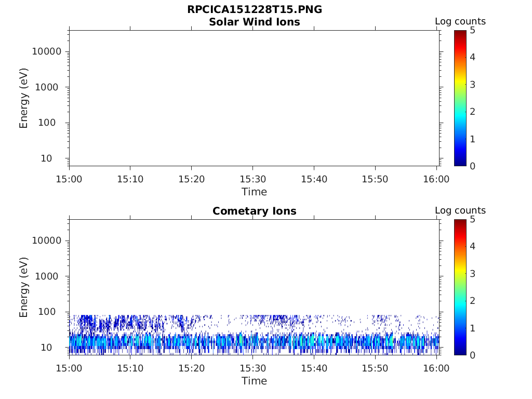Click the bottom colorbar label 4
Viewport: 532px width, 399px height.
(472, 246)
